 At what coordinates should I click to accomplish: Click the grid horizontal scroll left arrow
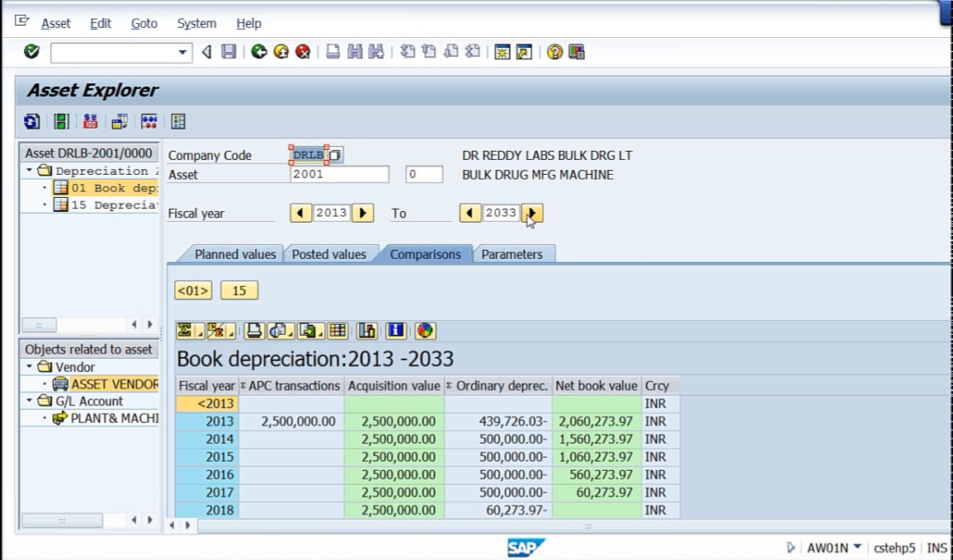coord(172,525)
